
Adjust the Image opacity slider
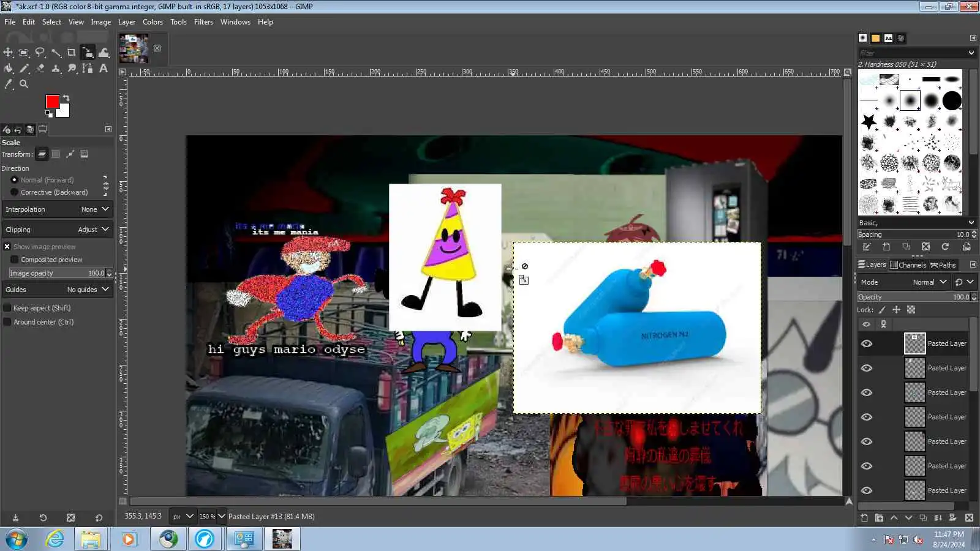(61, 273)
